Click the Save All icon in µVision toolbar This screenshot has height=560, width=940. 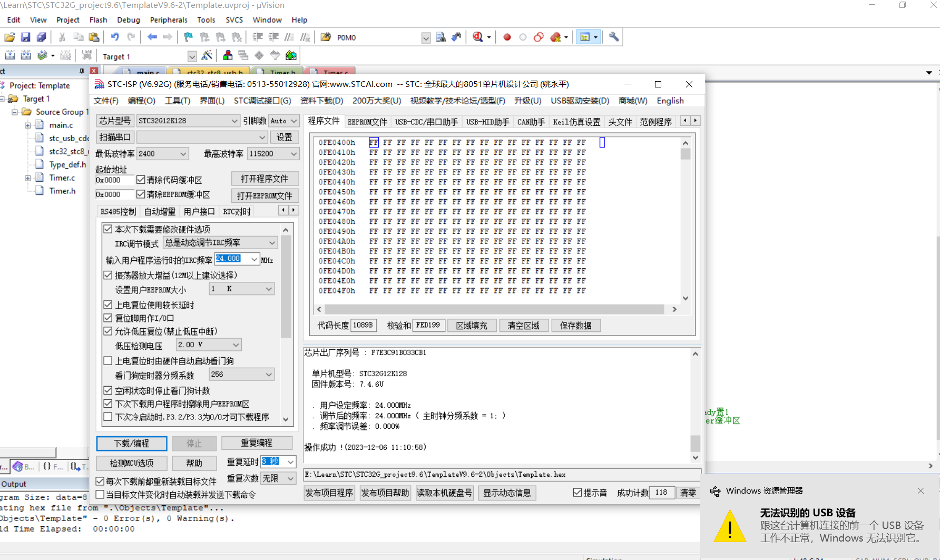click(41, 37)
